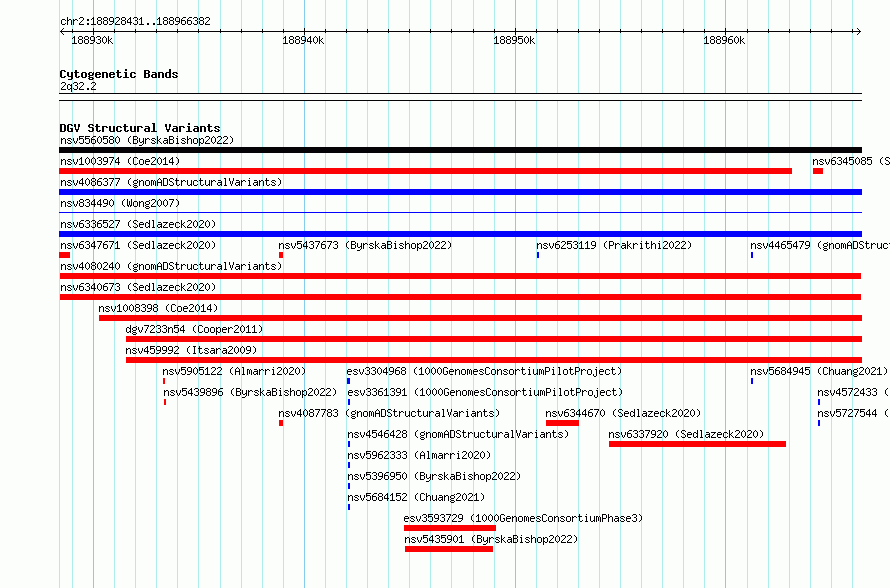The image size is (890, 588).
Task: Select the red nsv6337920 variant bar
Action: (697, 444)
